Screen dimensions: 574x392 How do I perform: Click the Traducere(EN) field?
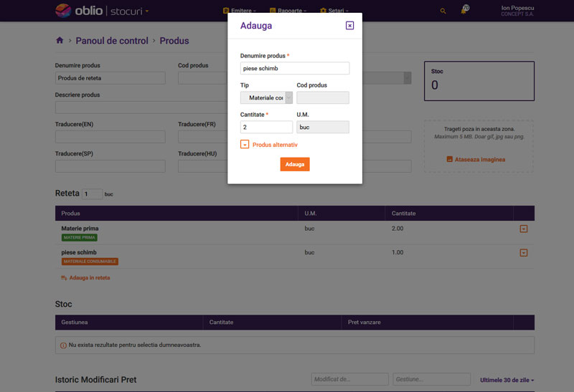click(110, 137)
